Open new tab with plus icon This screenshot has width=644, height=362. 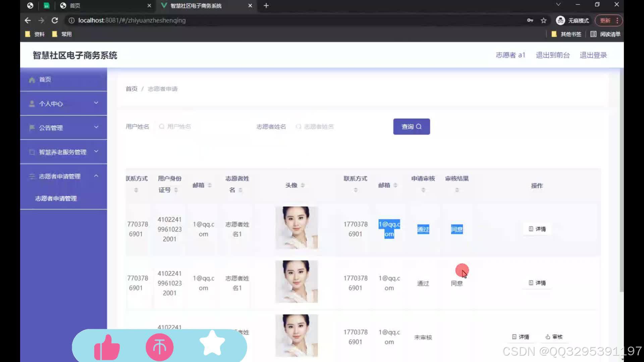266,6
